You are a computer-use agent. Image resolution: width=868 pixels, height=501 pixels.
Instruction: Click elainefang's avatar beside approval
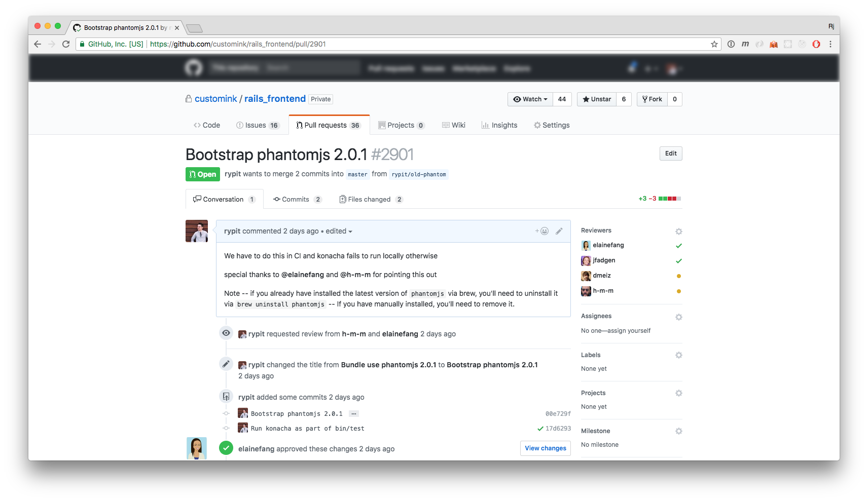point(197,448)
